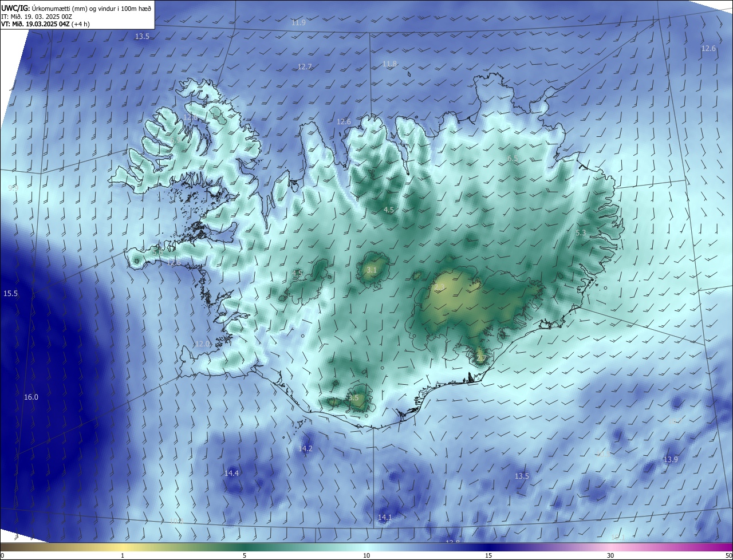
Task: Click the 14.4 value in the sea southwest of Iceland
Action: pos(231,474)
